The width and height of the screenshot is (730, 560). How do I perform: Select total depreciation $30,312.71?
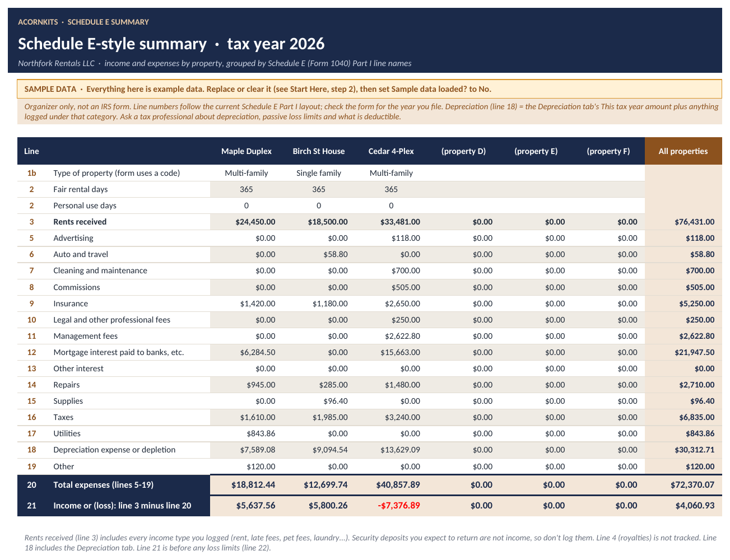683,450
